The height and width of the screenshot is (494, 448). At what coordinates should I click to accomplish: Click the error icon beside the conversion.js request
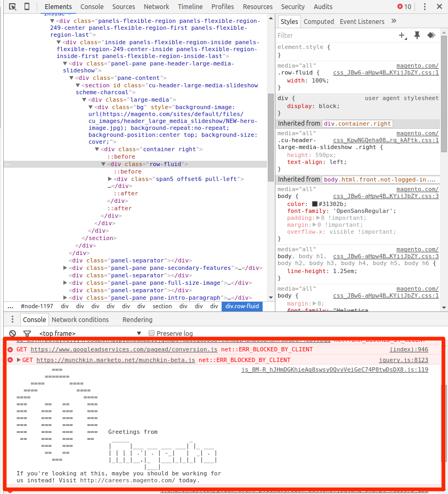click(x=10, y=350)
